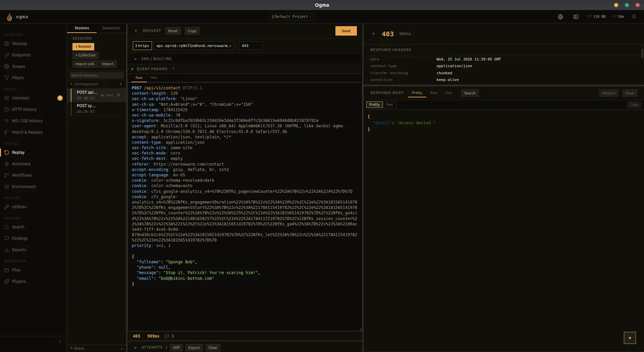This screenshot has width=644, height=352.
Task: Select the Response Body Pretty tab
Action: point(417,93)
